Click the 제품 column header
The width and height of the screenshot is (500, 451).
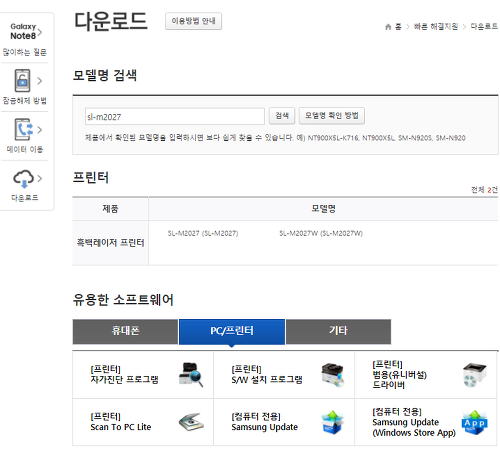[110, 209]
